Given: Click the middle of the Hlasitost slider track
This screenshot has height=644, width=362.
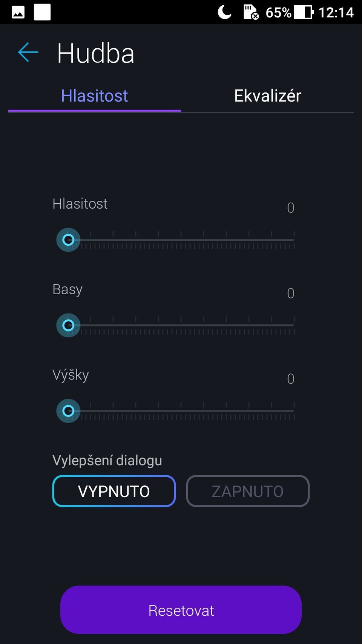Looking at the screenshot, I should coord(181,240).
